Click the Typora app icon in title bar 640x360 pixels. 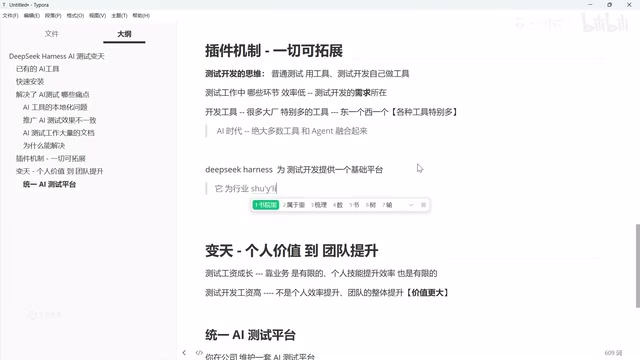[x=4, y=5]
